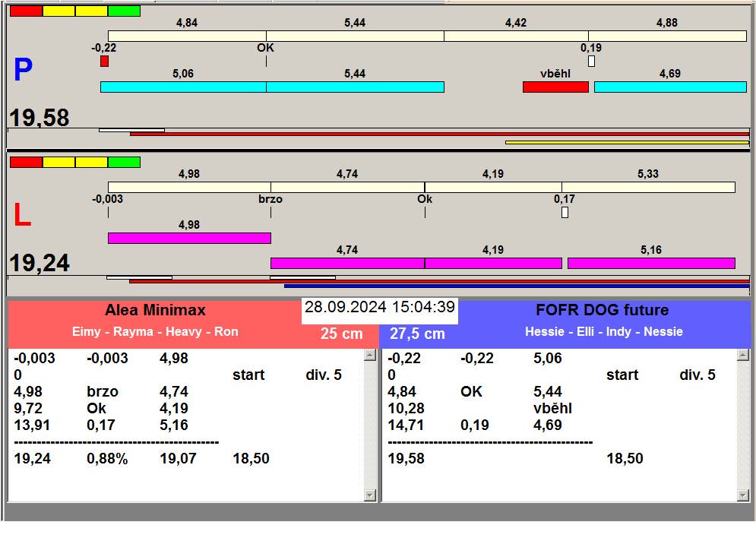
Task: Click the cream 4,98 segment in lane L
Action: point(189,187)
